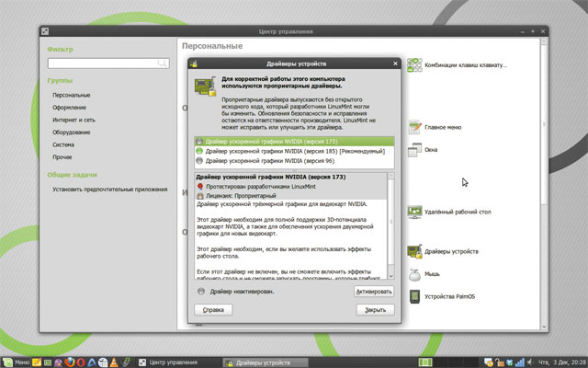The height and width of the screenshot is (368, 588).
Task: Close the Драйверы устройств dialog
Action: click(395, 63)
